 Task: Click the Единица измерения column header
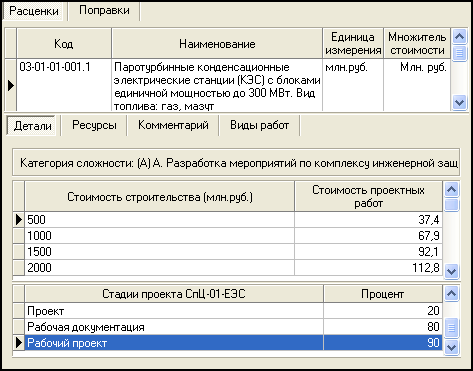[x=353, y=44]
